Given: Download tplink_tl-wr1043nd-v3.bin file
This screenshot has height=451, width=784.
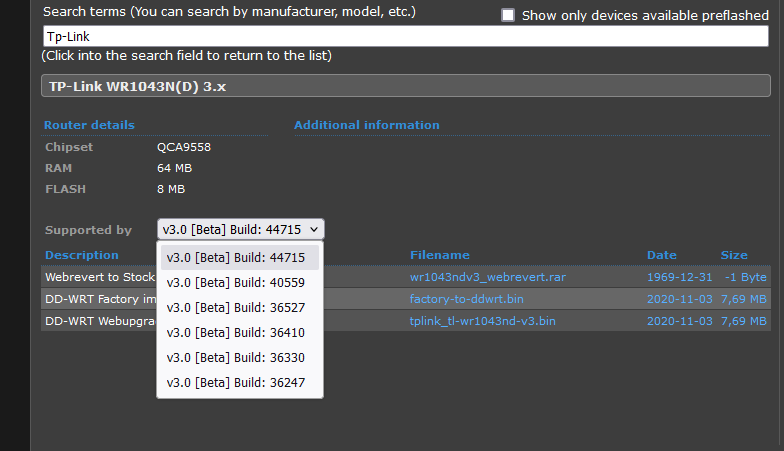Looking at the screenshot, I should [482, 321].
